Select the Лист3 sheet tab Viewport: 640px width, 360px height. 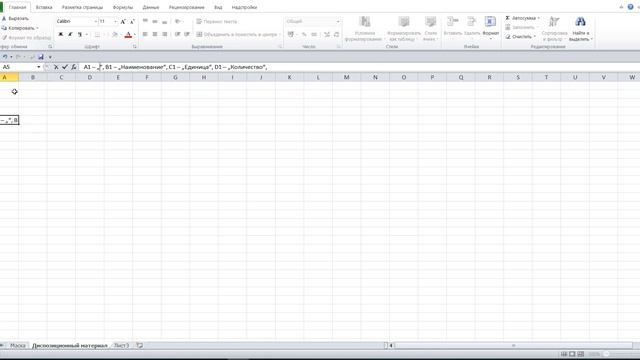pyautogui.click(x=121, y=346)
